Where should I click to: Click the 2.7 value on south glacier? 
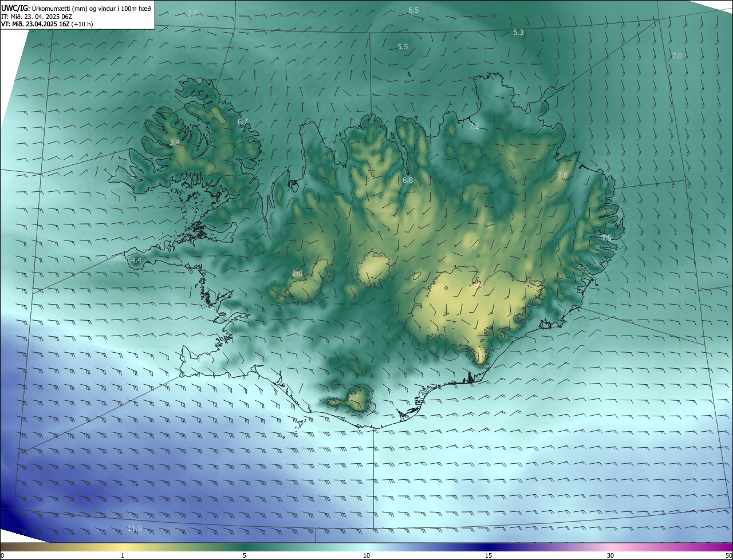tap(353, 397)
